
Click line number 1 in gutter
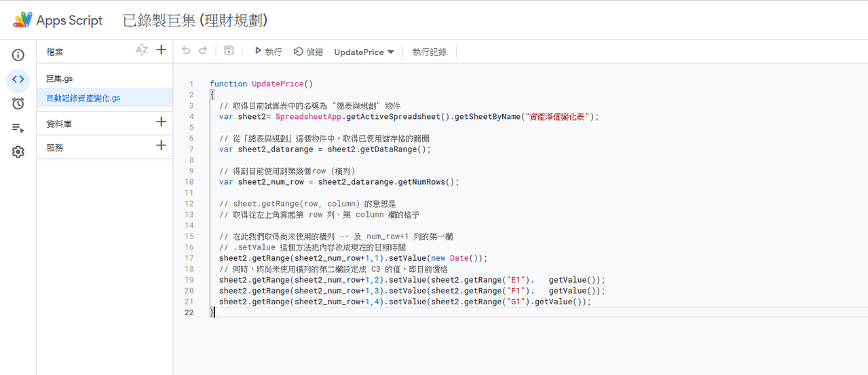point(191,84)
